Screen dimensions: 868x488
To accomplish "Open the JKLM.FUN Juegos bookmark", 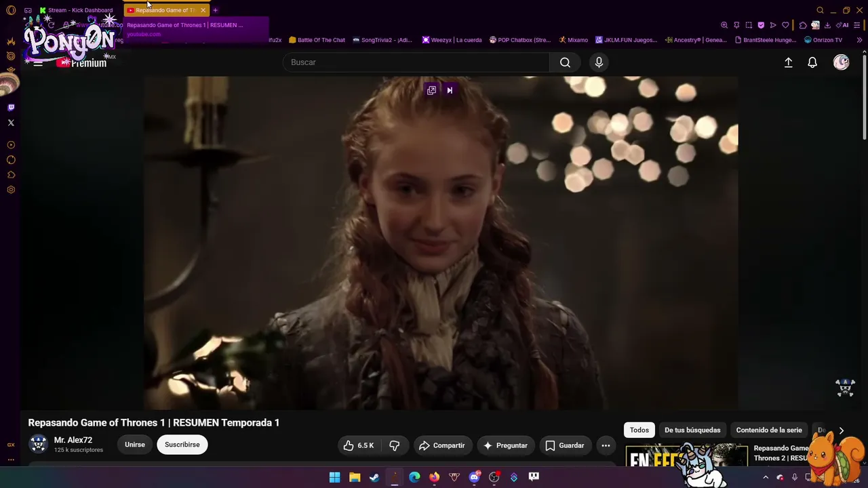I will click(627, 40).
